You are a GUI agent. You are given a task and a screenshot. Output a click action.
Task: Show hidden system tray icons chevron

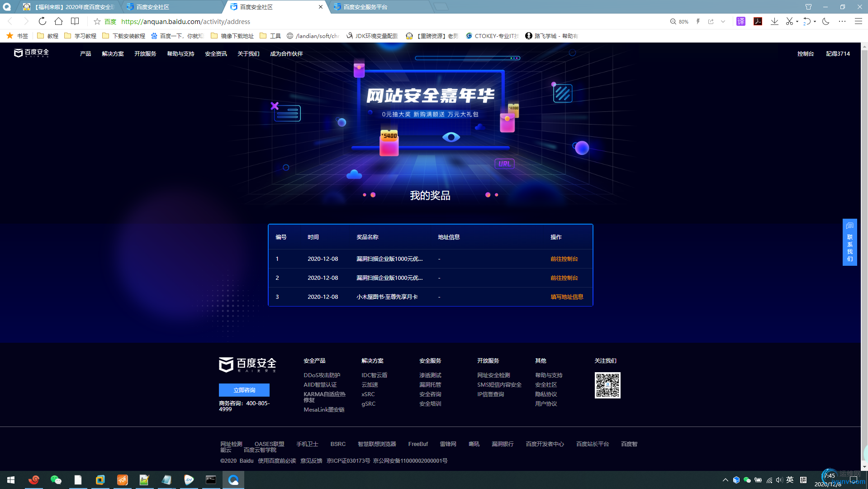click(725, 480)
